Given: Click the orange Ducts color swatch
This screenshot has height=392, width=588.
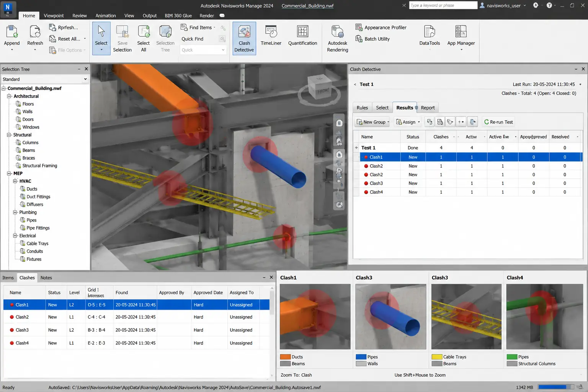Looking at the screenshot, I should (286, 357).
